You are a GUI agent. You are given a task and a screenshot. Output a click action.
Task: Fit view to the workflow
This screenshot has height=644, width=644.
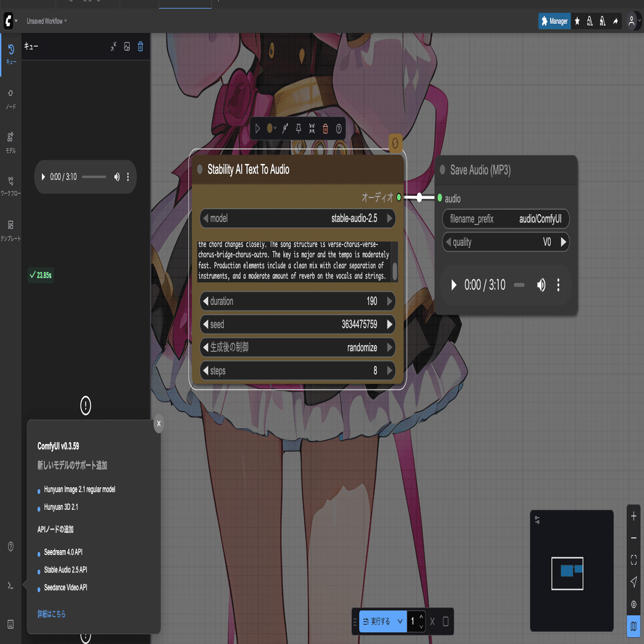634,560
